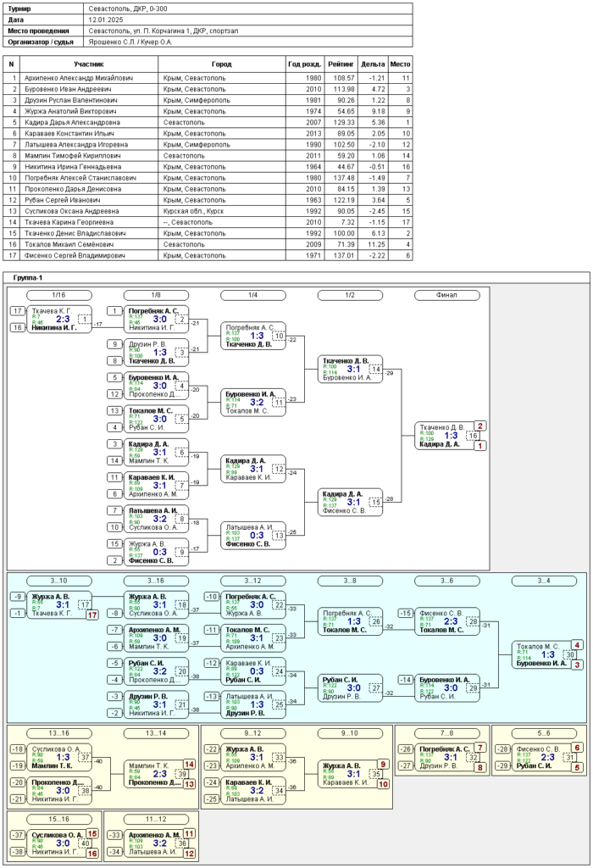Viewport: 593px width, 868px height.
Task: Click score '2:3' of Ткачева vs Никитина match
Action: (63, 320)
